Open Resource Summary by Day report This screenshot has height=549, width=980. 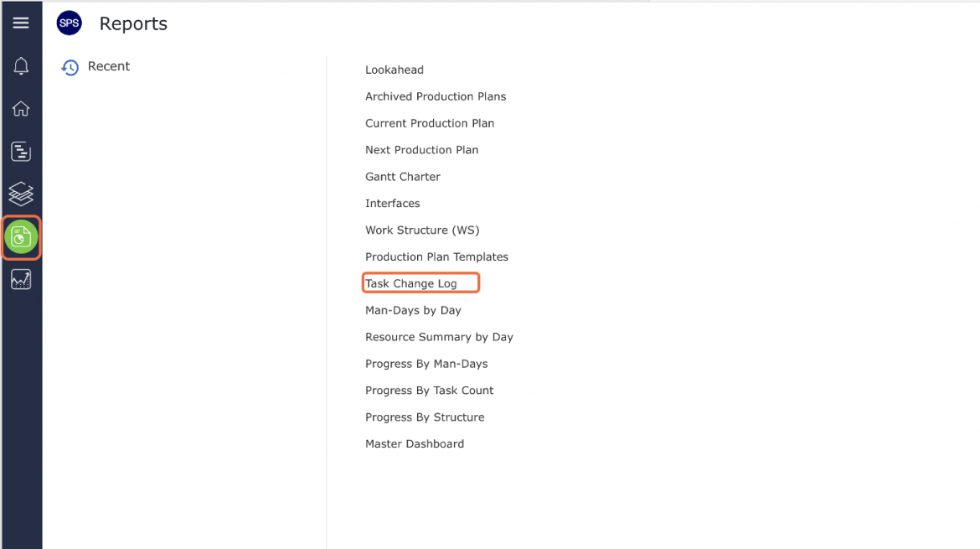click(440, 337)
